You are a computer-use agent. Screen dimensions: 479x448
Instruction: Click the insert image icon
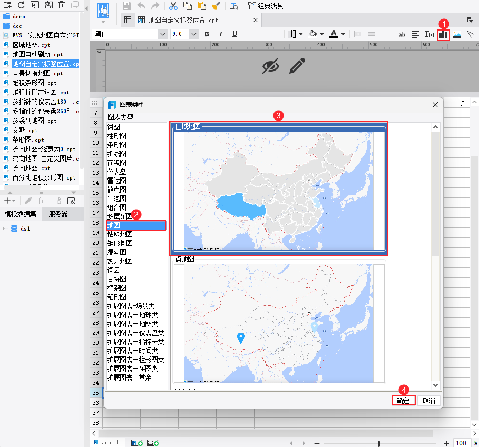pos(457,35)
